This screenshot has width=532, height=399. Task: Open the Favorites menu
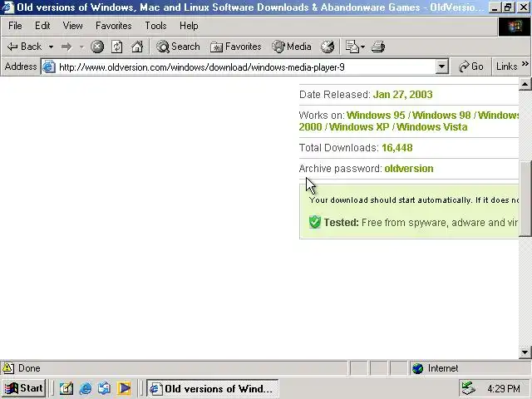(x=114, y=26)
